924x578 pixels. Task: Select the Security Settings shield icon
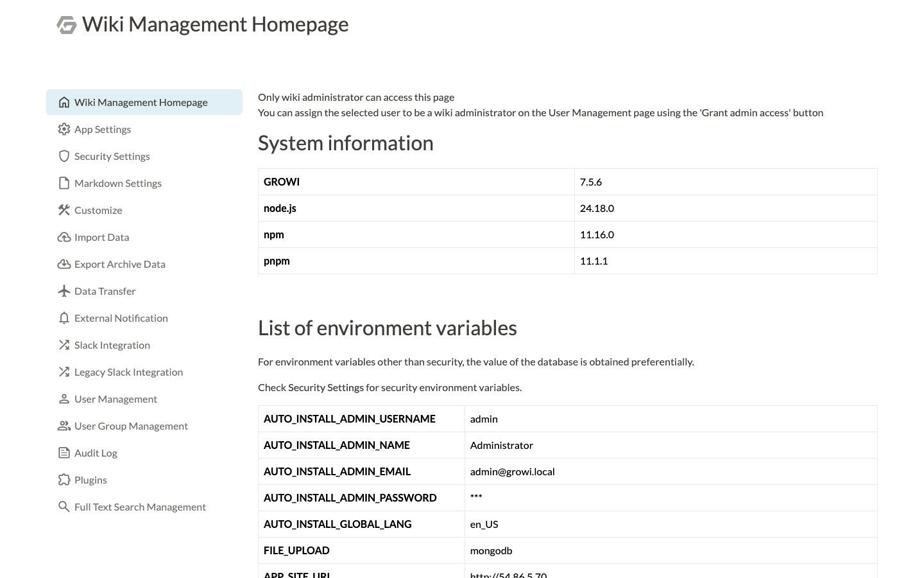(x=64, y=156)
